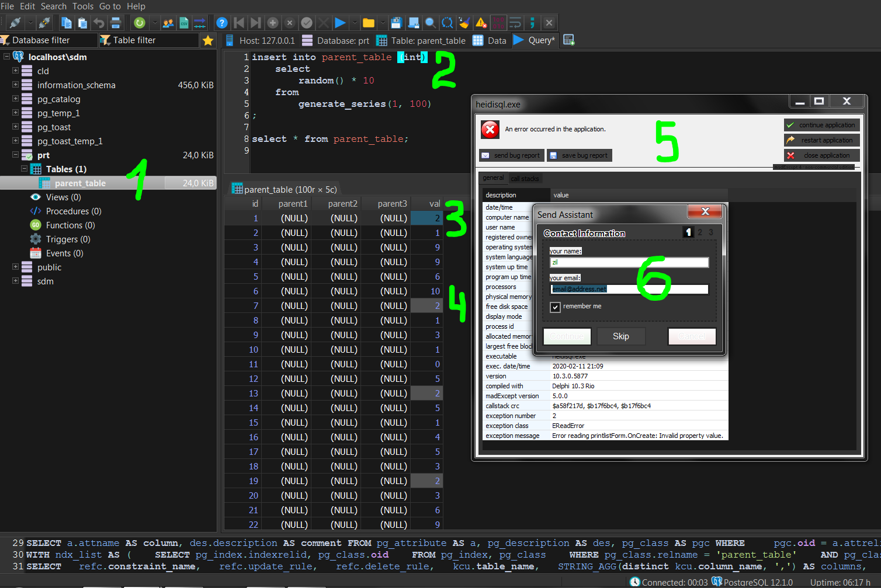Image resolution: width=881 pixels, height=588 pixels.
Task: Run the query with the blue play icon
Action: 341,23
